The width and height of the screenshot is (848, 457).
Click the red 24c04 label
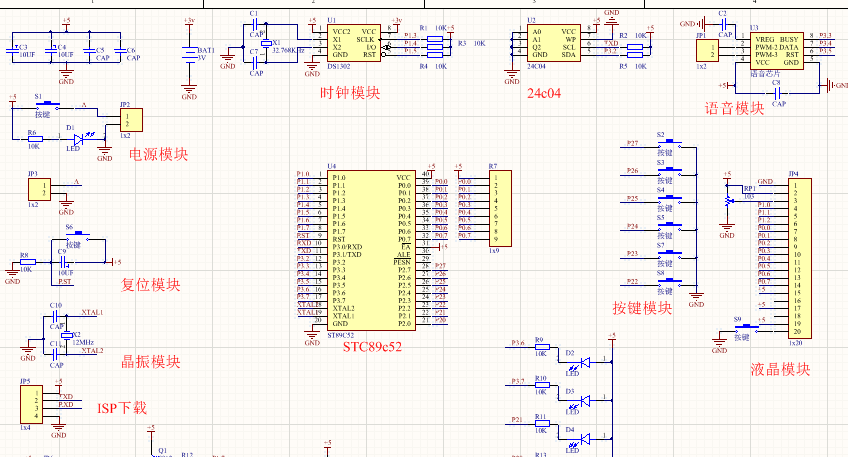pyautogui.click(x=544, y=94)
